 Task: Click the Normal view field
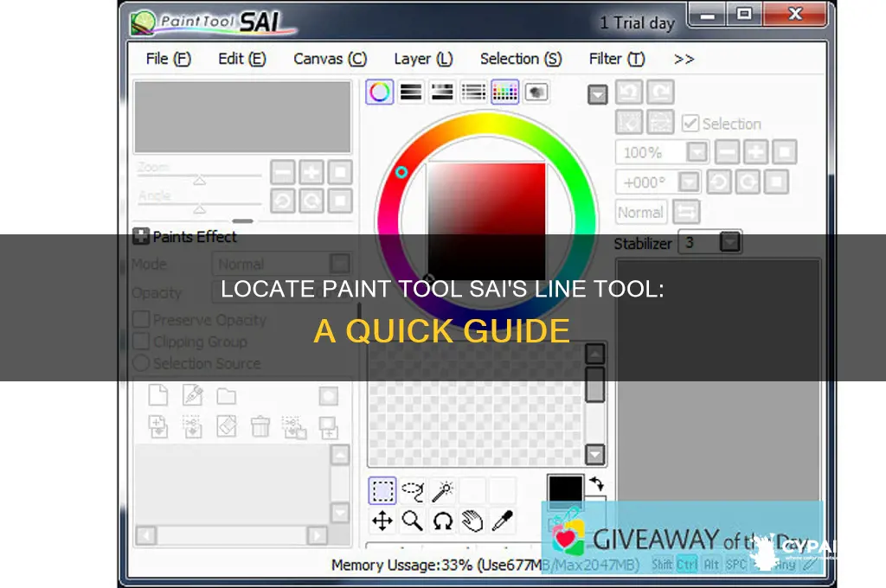[x=641, y=213]
